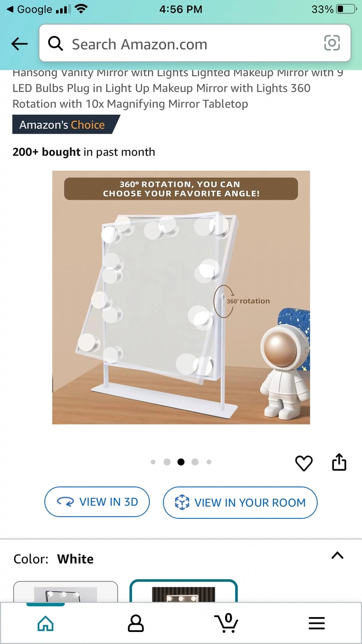Image resolution: width=362 pixels, height=644 pixels.
Task: Select the first color variant swatch
Action: (66, 591)
